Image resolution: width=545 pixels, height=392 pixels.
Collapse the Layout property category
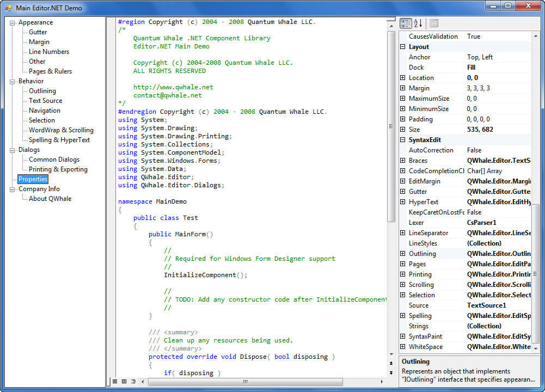click(403, 47)
